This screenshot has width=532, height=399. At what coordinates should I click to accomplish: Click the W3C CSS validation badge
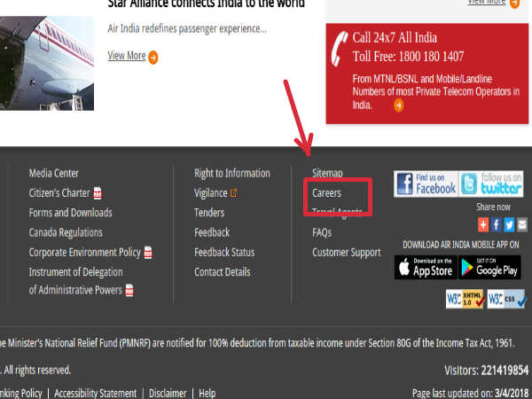(507, 299)
